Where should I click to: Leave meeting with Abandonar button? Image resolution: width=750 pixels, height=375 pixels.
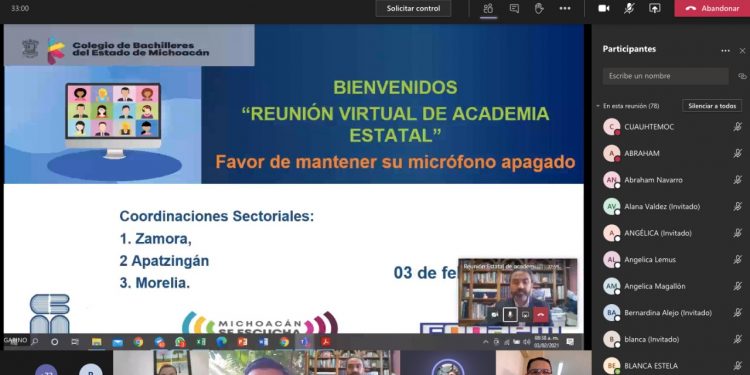pyautogui.click(x=712, y=8)
